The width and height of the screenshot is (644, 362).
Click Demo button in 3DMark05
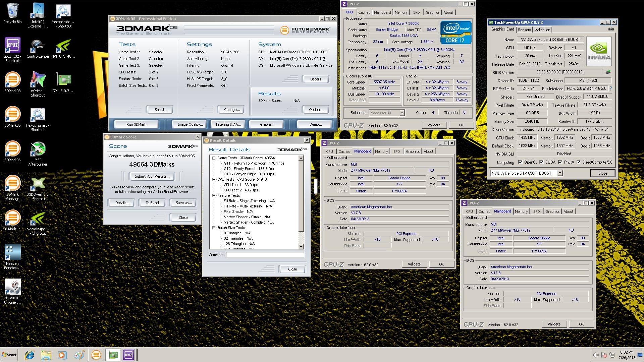coord(316,124)
